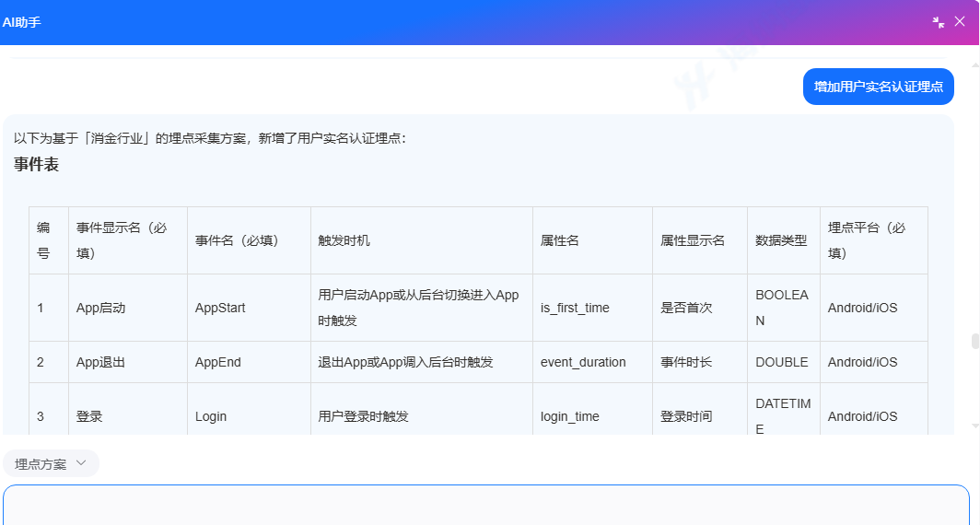Collapse the AI助手 panel with shrink icon
The image size is (980, 525).
[939, 22]
